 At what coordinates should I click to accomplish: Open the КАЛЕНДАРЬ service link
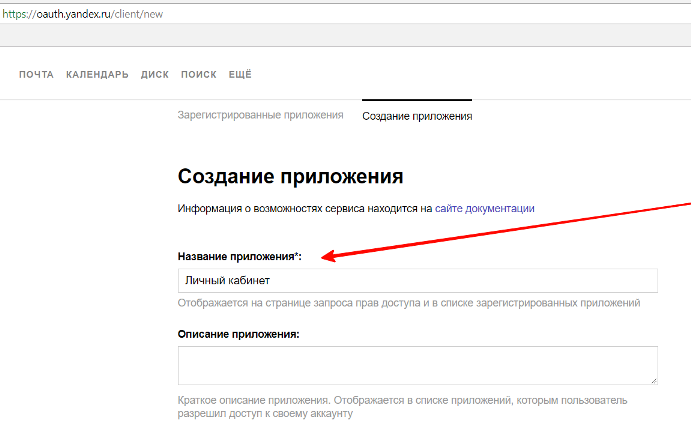tap(97, 75)
